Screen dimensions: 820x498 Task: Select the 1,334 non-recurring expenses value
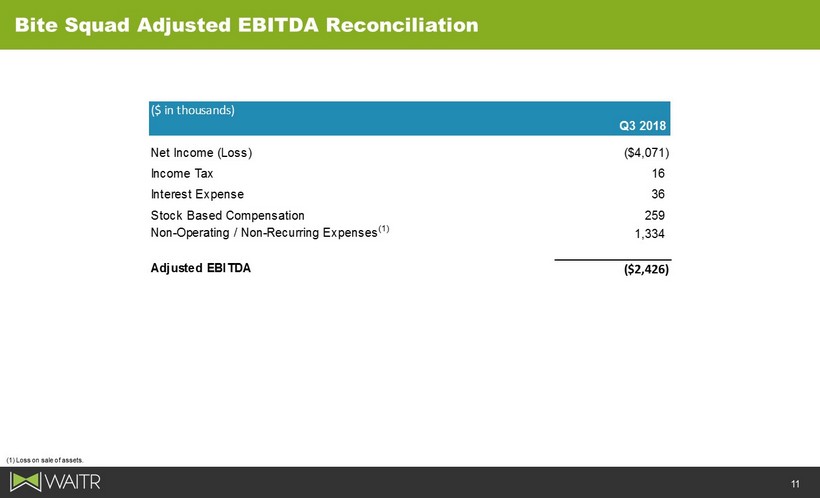tap(650, 234)
